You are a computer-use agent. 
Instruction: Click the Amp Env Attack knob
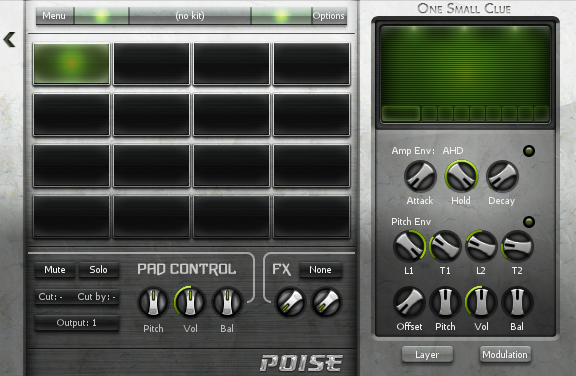click(420, 177)
